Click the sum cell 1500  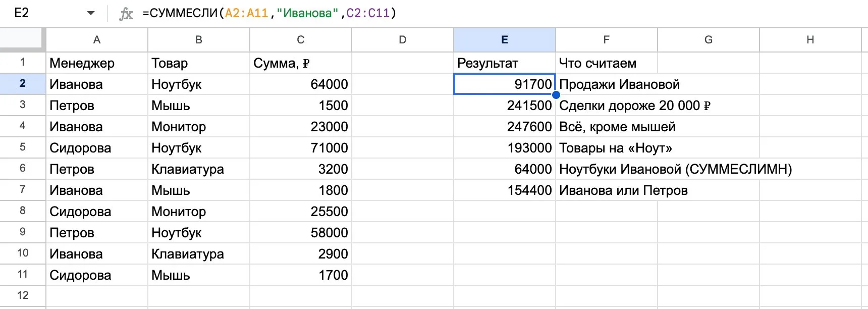(301, 106)
